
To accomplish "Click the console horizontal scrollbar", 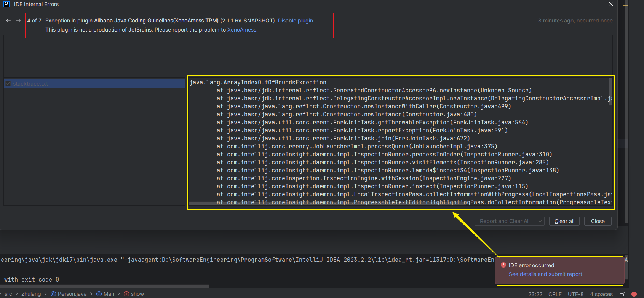I will (x=104, y=286).
